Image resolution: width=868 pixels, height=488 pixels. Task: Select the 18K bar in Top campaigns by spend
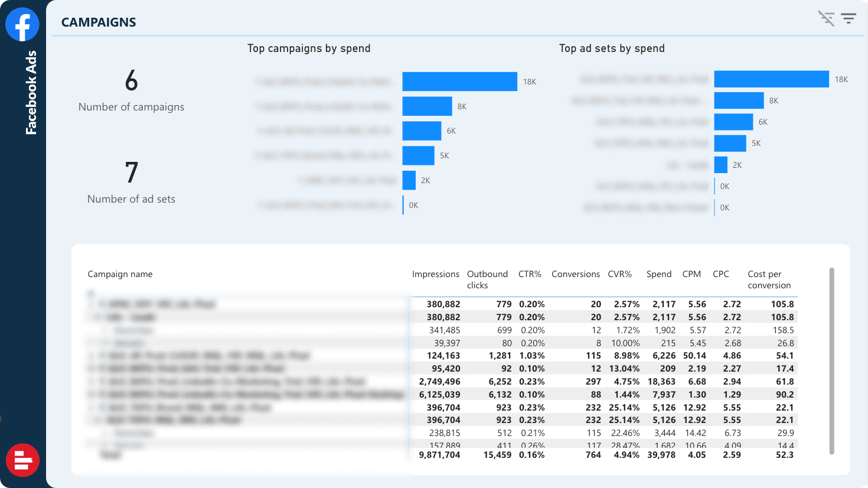[x=459, y=82]
